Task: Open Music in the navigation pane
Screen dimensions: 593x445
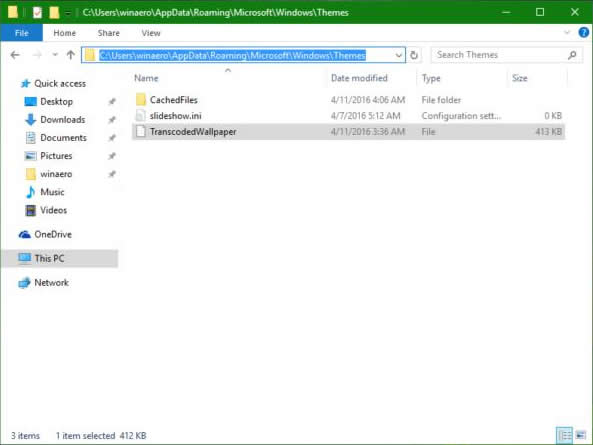Action: point(52,192)
